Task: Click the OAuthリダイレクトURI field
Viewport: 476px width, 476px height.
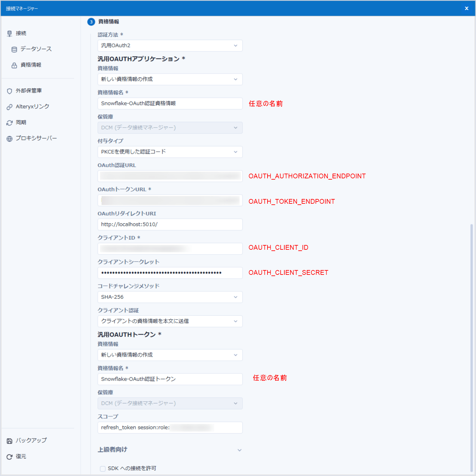Action: 170,224
